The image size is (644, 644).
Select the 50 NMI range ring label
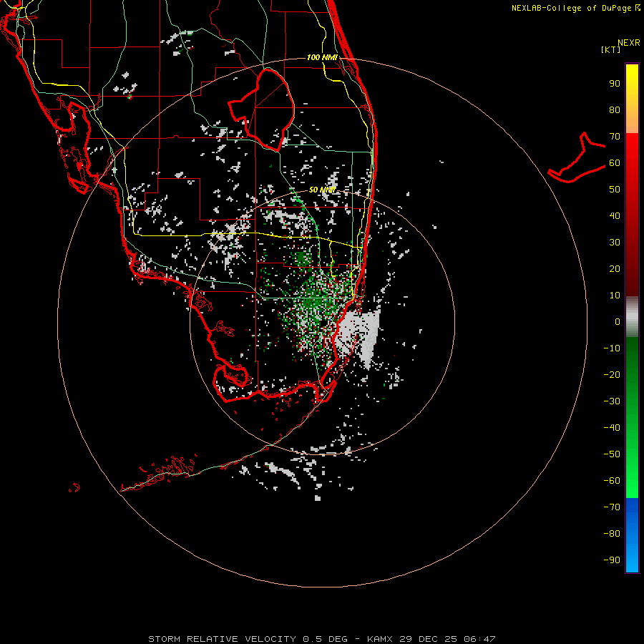tap(322, 190)
